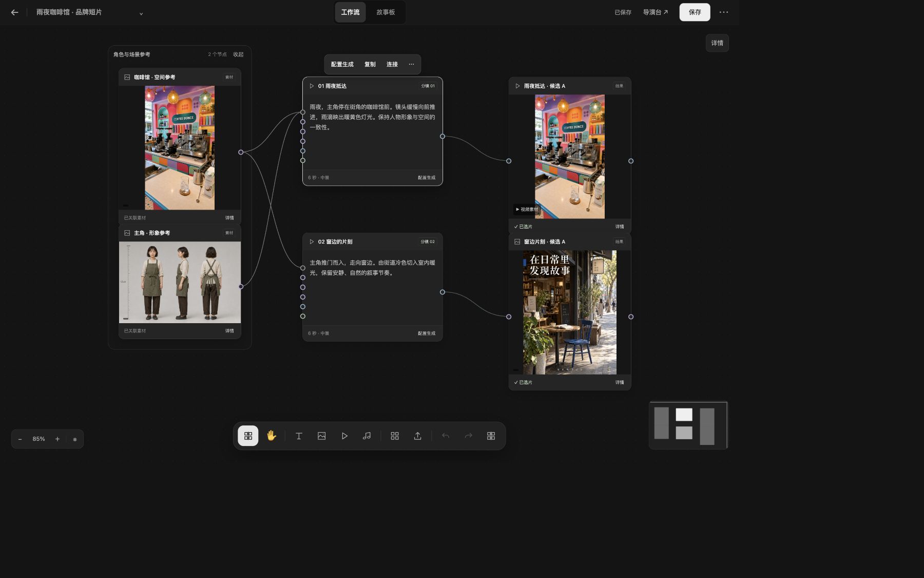Click the canvas minimap

click(688, 425)
